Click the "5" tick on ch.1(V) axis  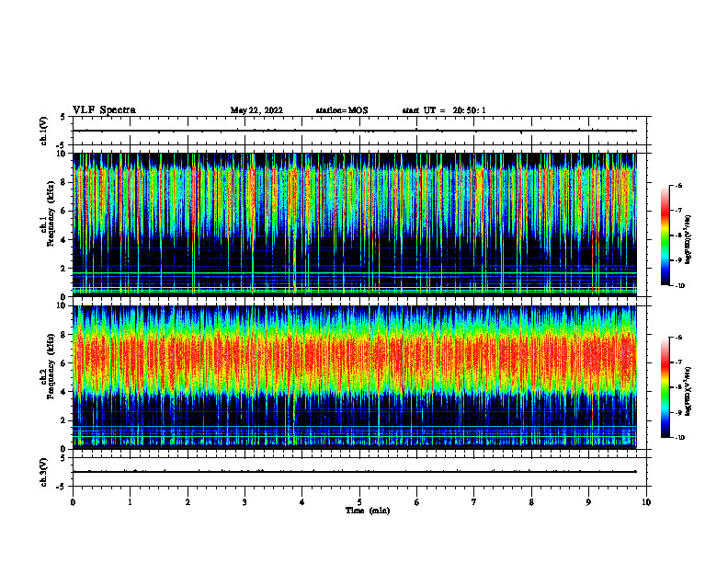click(x=63, y=117)
